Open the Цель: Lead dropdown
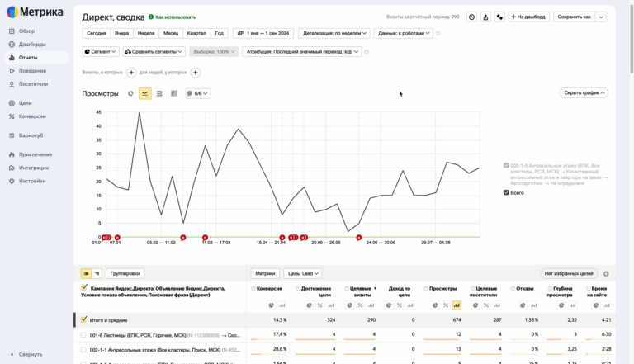 (303, 273)
